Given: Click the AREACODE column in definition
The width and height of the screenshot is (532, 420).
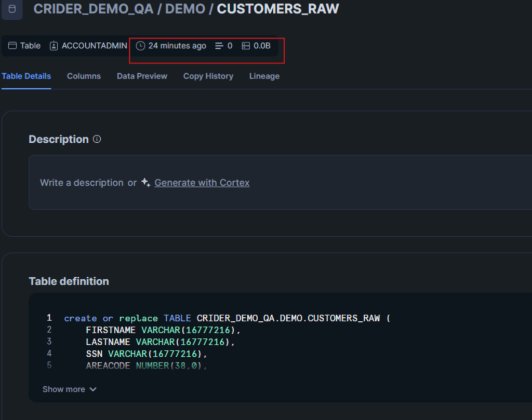Looking at the screenshot, I should [x=108, y=366].
